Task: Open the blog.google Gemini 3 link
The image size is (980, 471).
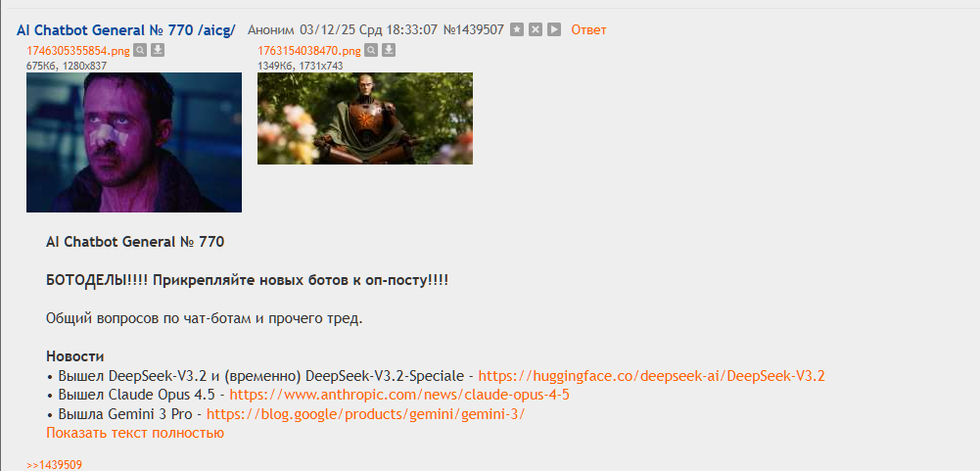Action: click(365, 413)
